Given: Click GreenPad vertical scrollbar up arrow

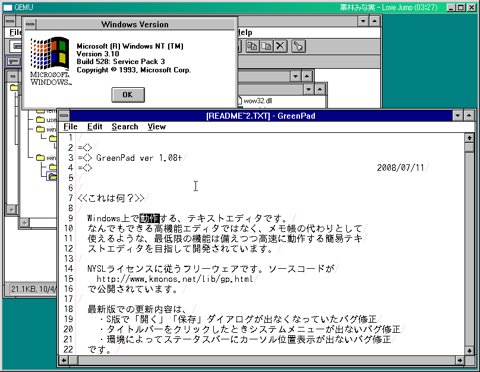Looking at the screenshot, I should [x=469, y=138].
